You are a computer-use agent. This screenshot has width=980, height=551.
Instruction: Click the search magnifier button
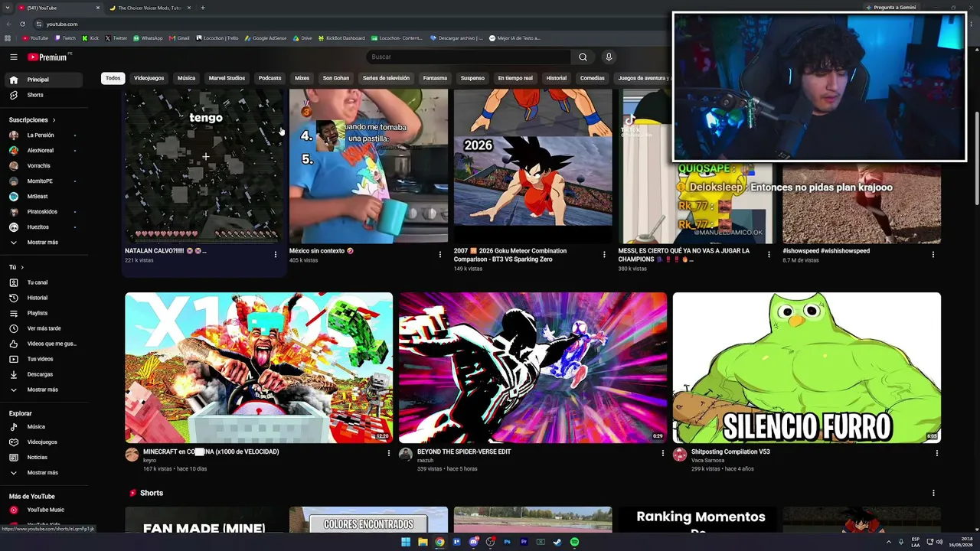pos(583,57)
